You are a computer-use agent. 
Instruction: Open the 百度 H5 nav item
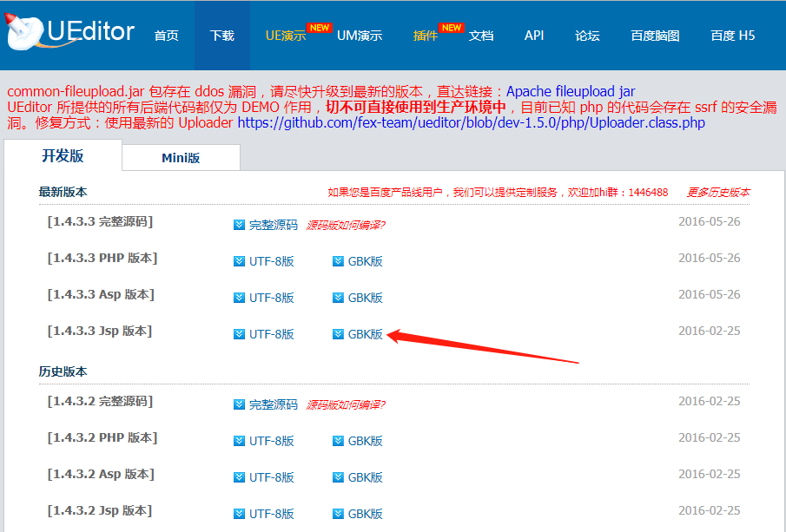[x=732, y=36]
